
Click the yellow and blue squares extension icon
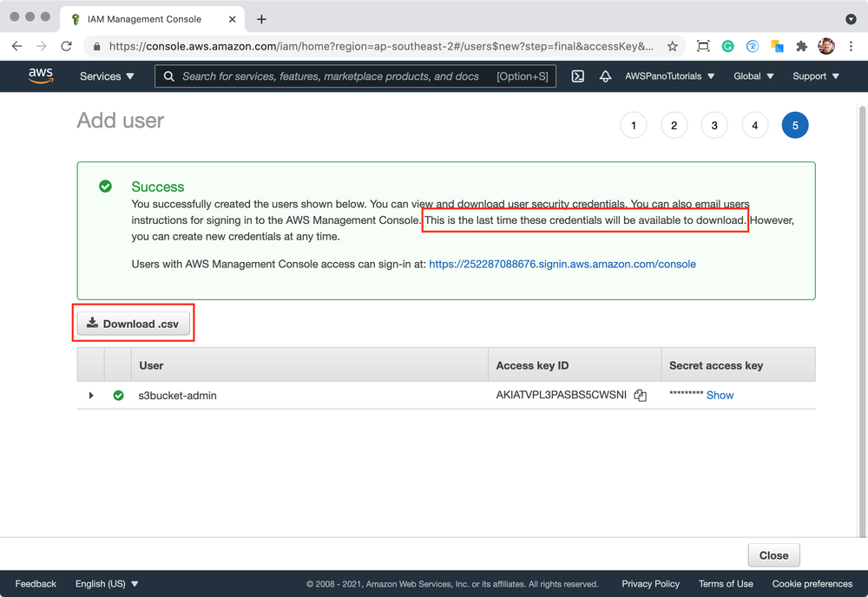pyautogui.click(x=777, y=47)
